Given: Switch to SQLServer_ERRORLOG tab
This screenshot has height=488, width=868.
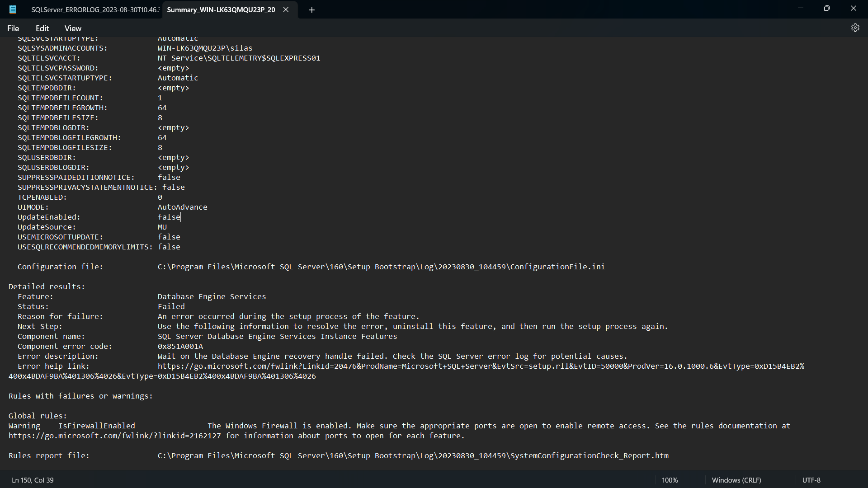Looking at the screenshot, I should [95, 10].
